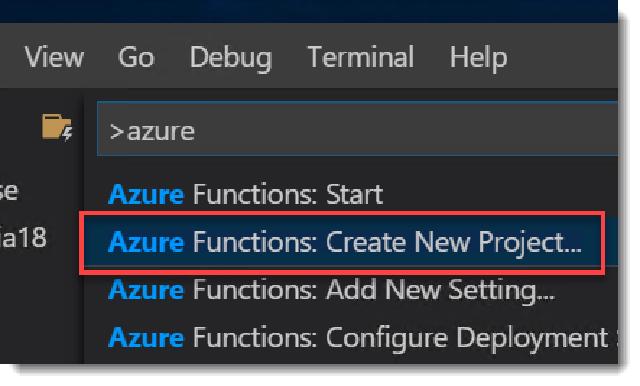Select sidebar tree item ending in 'ia18'
This screenshot has height=386, width=640.
(x=23, y=237)
